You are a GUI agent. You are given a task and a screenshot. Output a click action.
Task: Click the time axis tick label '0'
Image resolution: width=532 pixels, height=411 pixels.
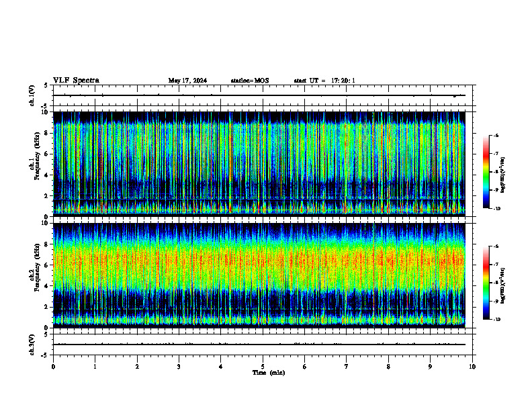(53, 367)
